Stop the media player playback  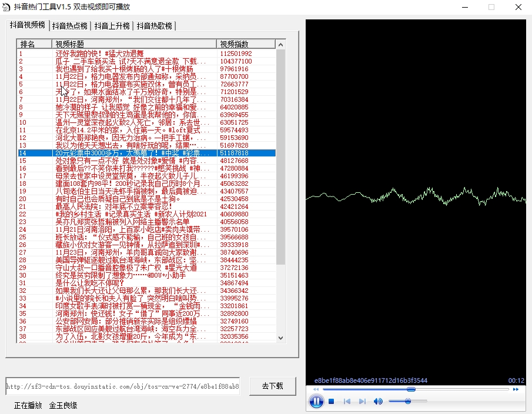coord(332,402)
